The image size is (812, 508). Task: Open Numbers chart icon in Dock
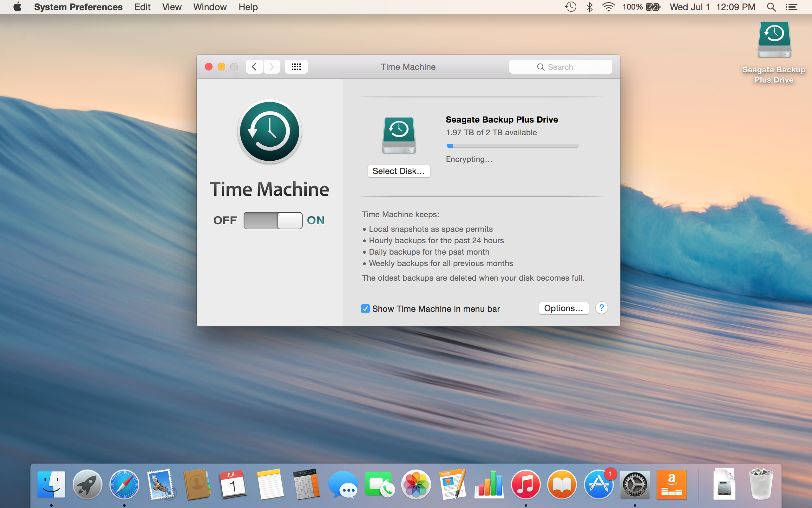[x=489, y=485]
